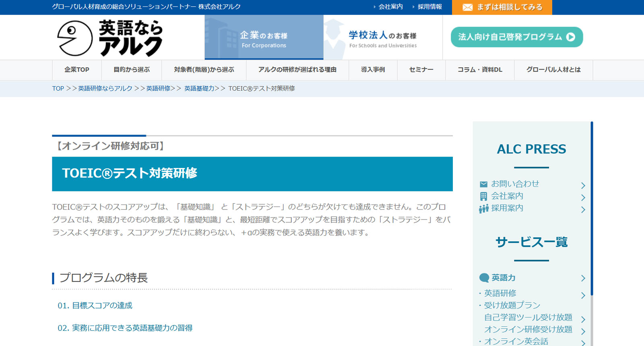Open the 目的から選ぶ menu item

click(132, 70)
